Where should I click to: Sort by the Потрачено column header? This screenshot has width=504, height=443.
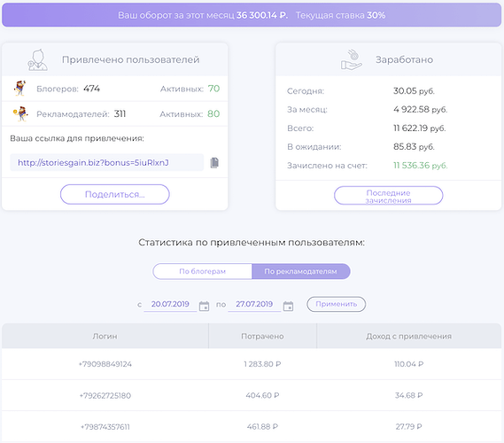262,336
